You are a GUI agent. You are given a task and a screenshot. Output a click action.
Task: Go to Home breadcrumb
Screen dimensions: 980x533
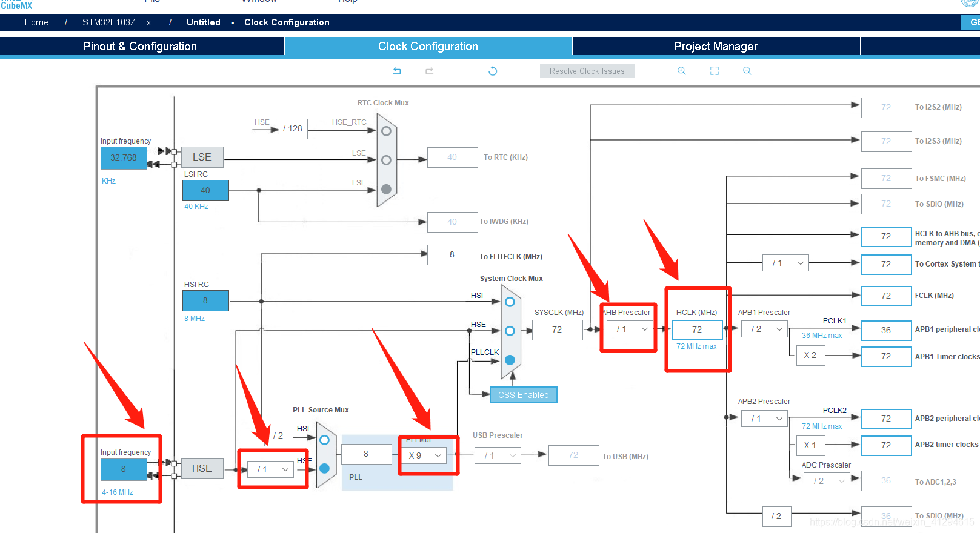[x=36, y=22]
